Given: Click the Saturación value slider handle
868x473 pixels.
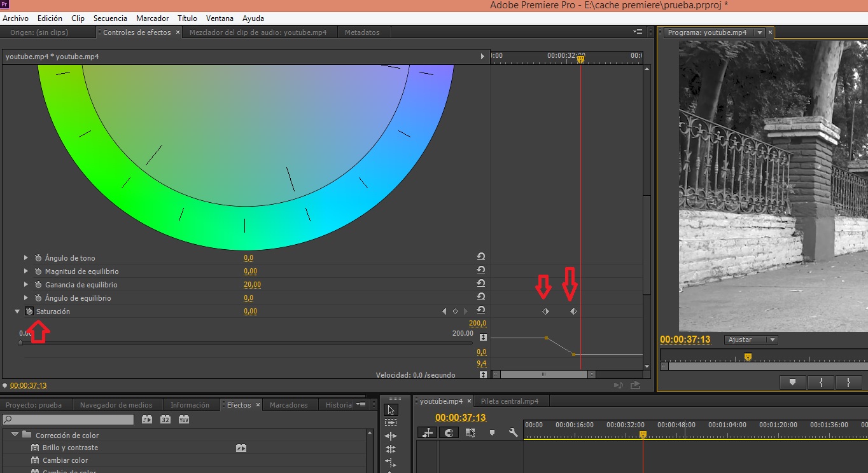Looking at the screenshot, I should (20, 343).
